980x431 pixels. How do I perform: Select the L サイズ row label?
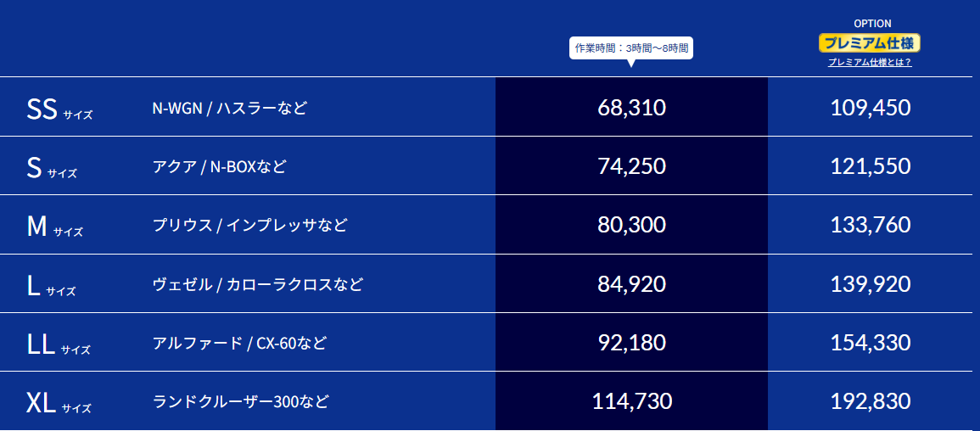[51, 285]
